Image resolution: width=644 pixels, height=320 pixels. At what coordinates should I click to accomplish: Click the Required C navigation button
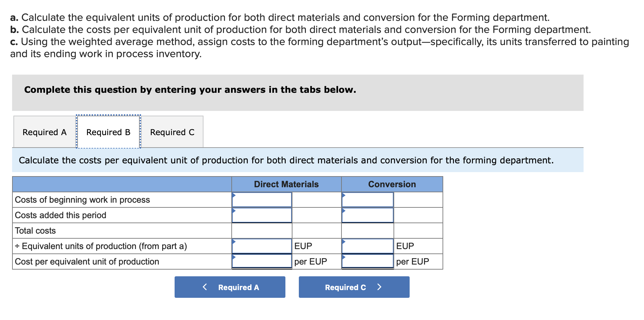[x=354, y=287]
